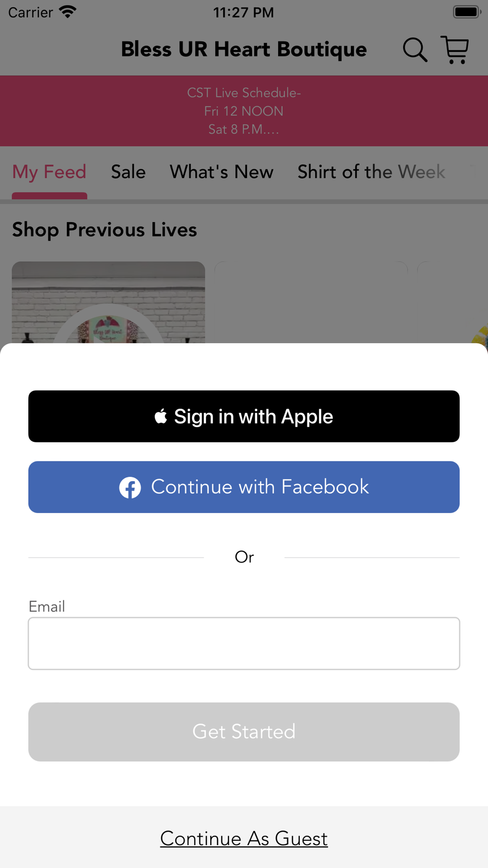Tap the Shop Previous Lives heading

point(104,229)
